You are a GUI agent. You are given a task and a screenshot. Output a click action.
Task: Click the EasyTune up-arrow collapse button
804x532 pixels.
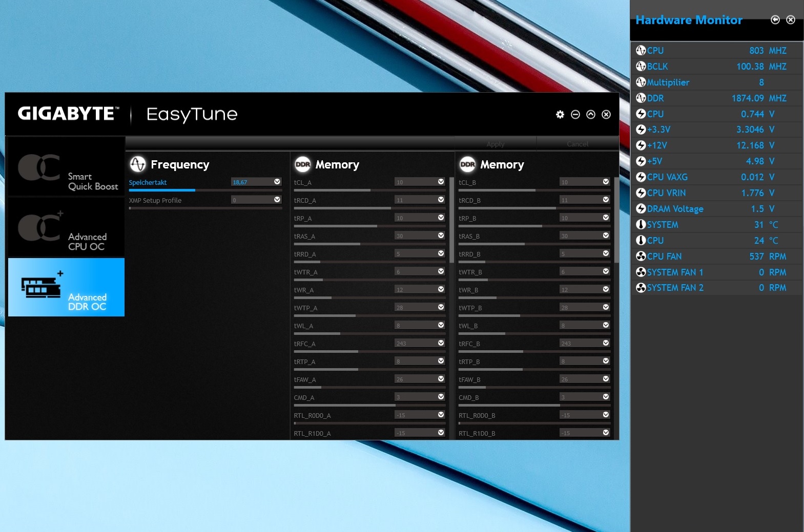tap(591, 114)
